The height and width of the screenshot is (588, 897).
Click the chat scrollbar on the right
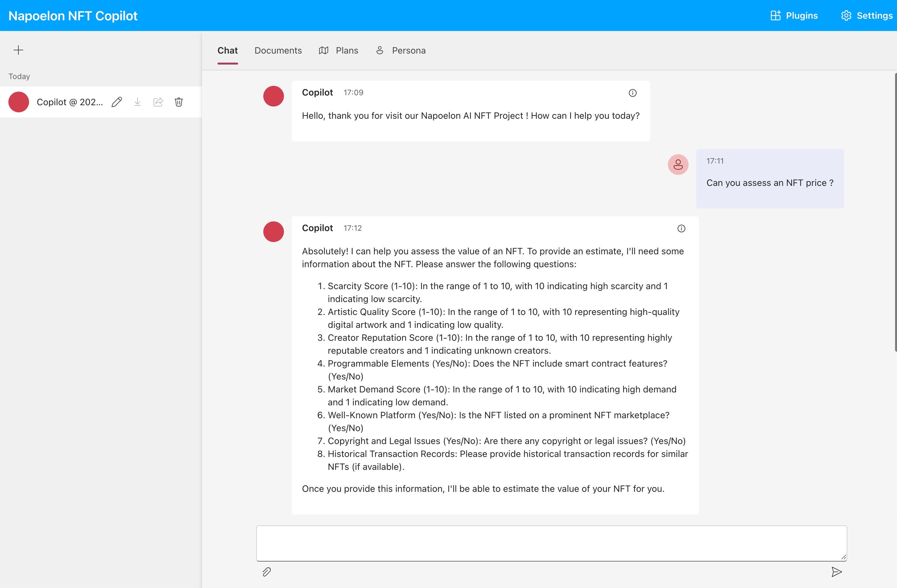[895, 212]
